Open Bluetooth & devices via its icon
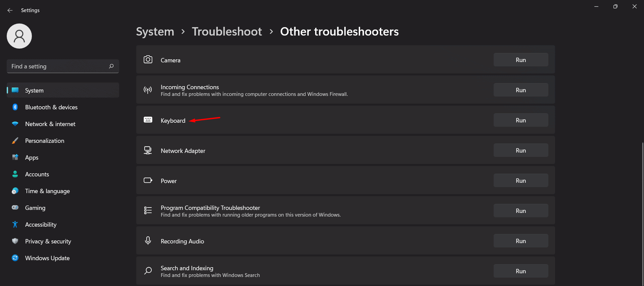 tap(15, 107)
